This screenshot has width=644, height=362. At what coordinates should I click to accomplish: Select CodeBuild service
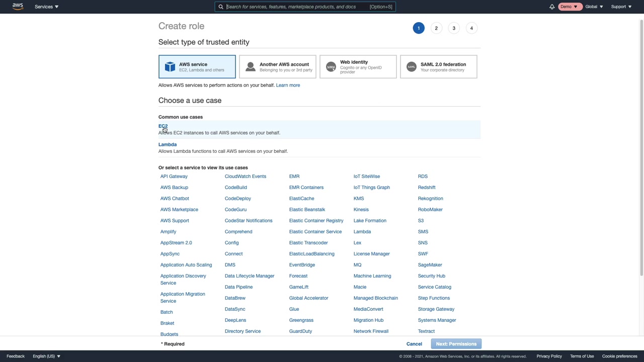(x=236, y=188)
